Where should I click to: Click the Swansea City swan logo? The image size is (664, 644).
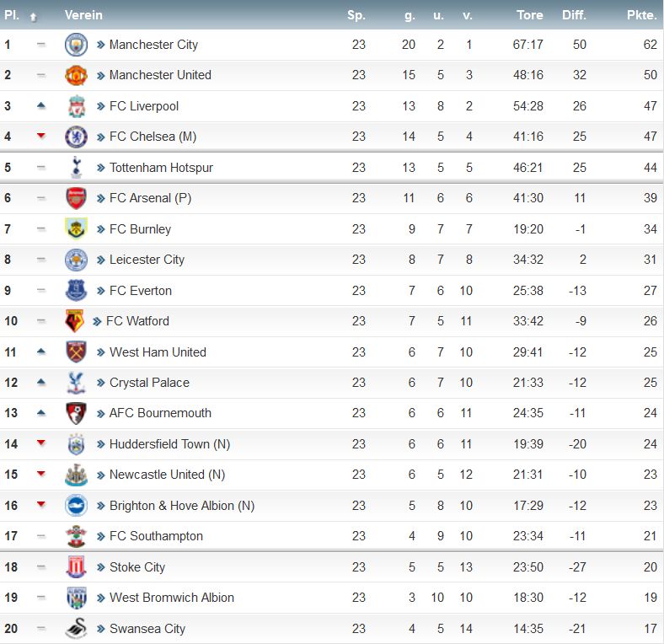76,628
